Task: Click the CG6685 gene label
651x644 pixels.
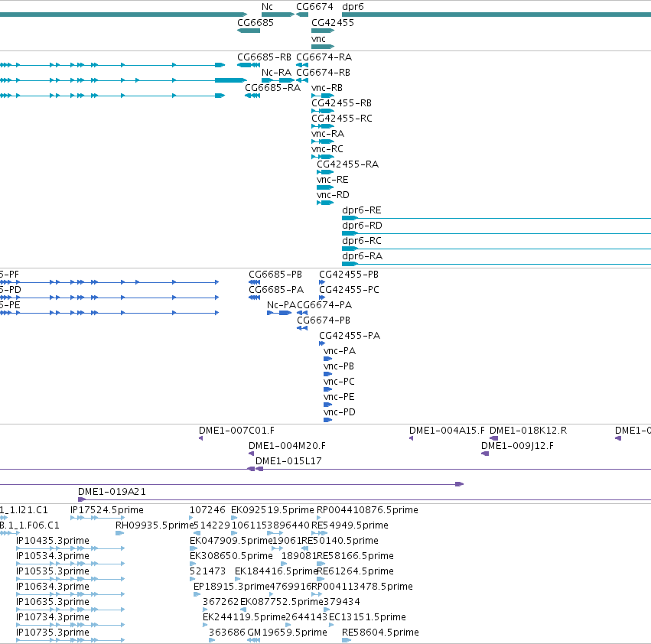Action: pyautogui.click(x=256, y=23)
